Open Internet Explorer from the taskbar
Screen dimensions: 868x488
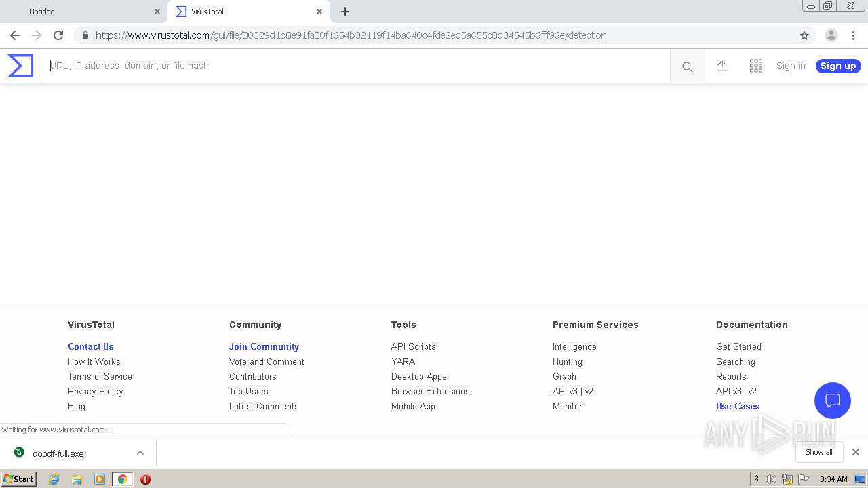coord(54,479)
